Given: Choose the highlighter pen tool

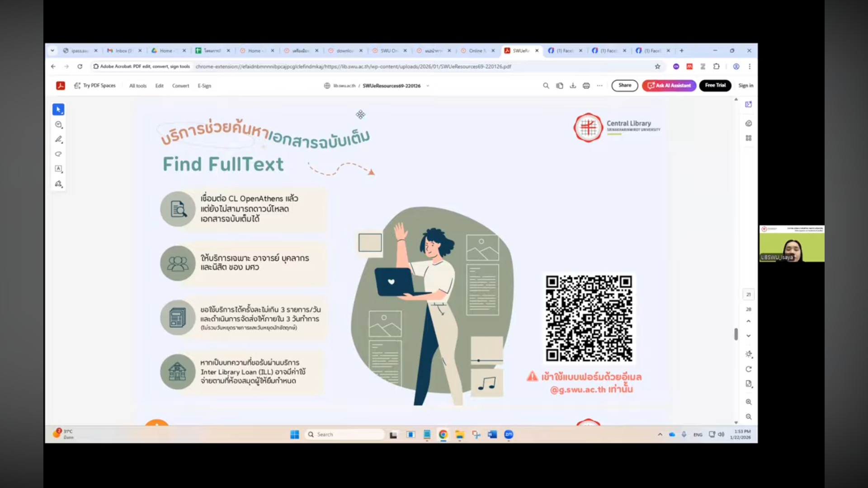Looking at the screenshot, I should (x=58, y=139).
